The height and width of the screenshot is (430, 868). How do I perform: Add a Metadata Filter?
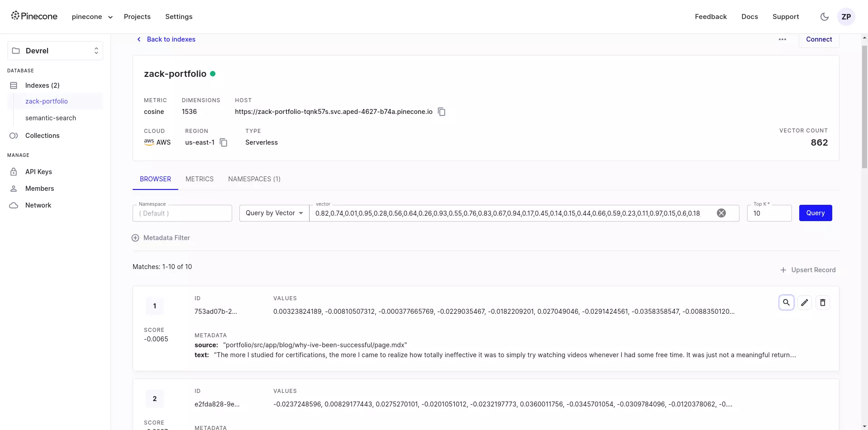161,238
